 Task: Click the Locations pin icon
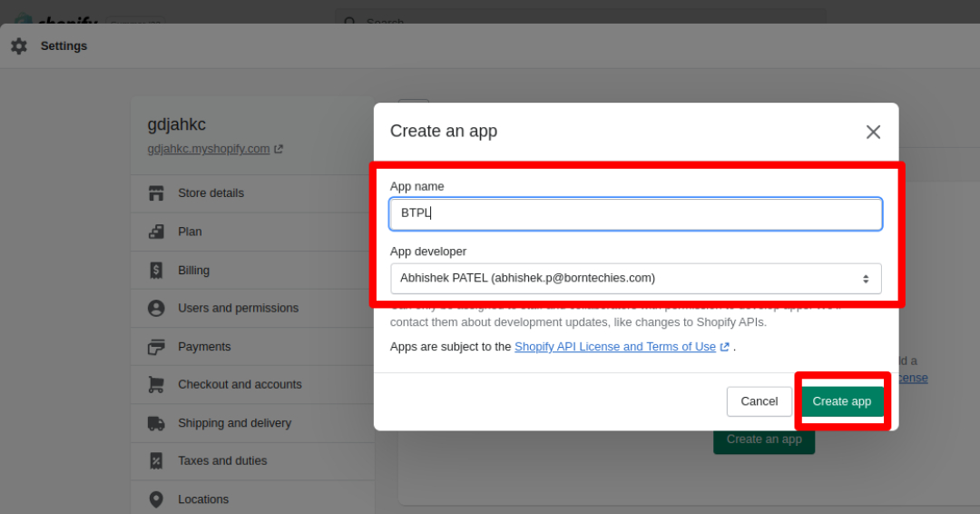point(156,499)
